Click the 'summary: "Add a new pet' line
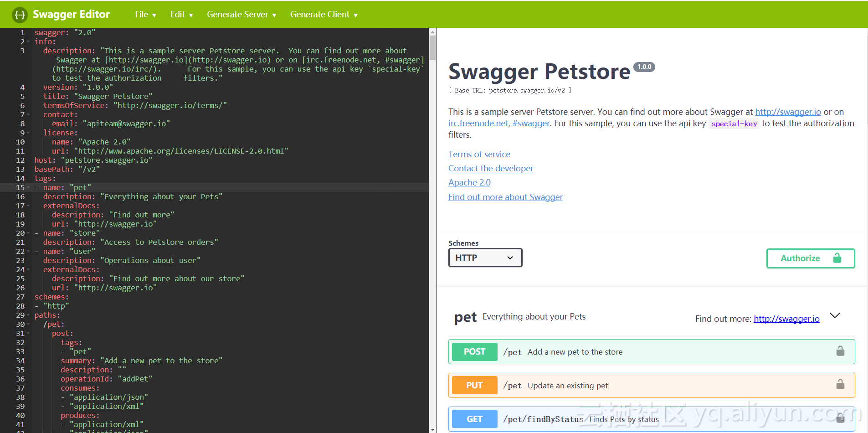Image resolution: width=868 pixels, height=433 pixels. 142,361
